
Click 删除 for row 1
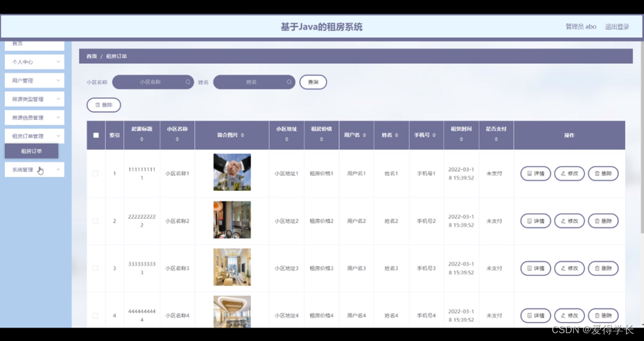coord(604,174)
